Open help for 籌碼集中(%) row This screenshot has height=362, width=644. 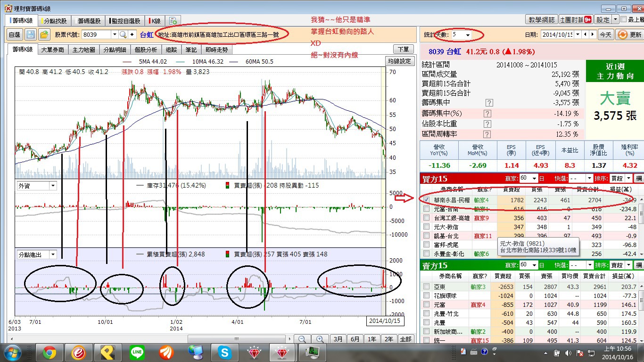click(x=487, y=114)
